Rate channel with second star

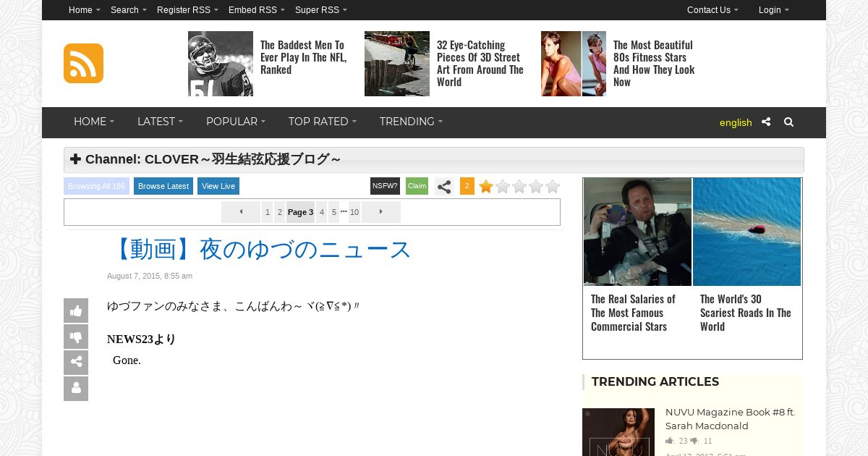click(503, 187)
